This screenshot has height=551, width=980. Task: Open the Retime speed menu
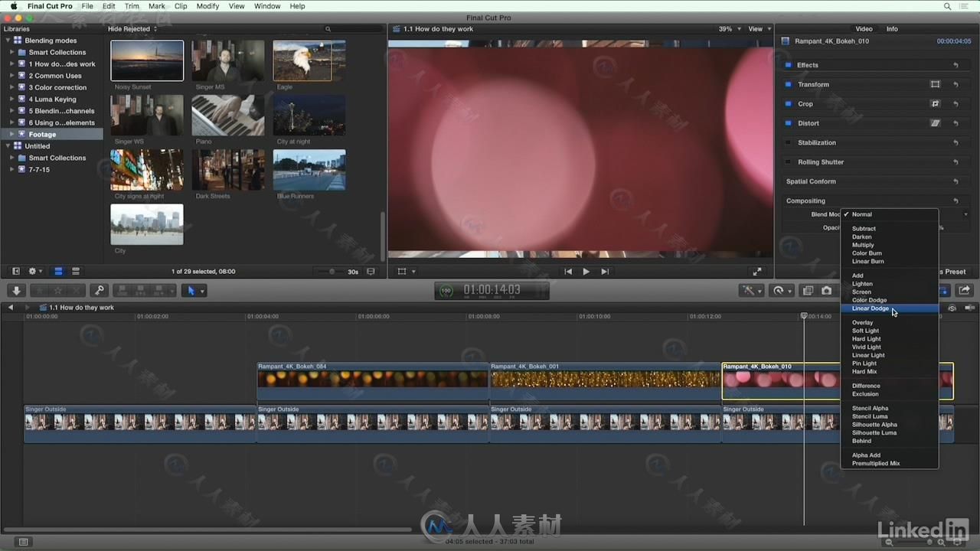[782, 291]
